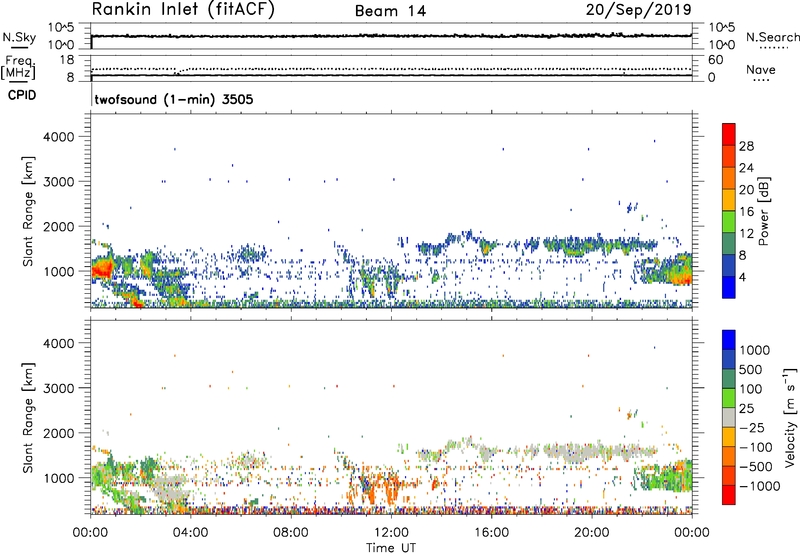Pick the Velocity colorbar segment between 500 and 1000
Viewport: 800px width, 554px height.
[729, 359]
